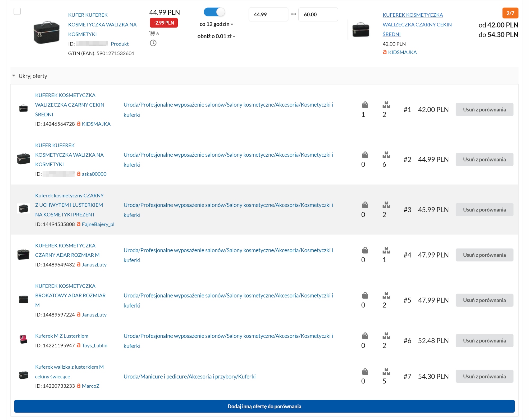Click the shopping bag icon for Toys_Lublin offer
This screenshot has width=529, height=420.
(365, 336)
